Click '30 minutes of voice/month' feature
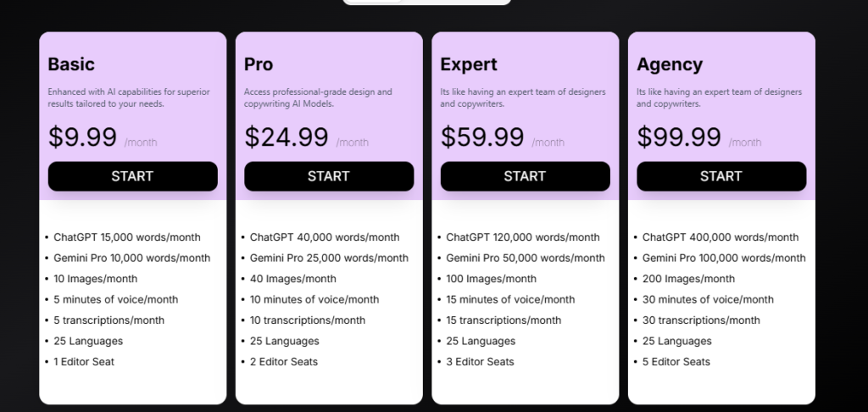Image resolution: width=868 pixels, height=412 pixels. tap(708, 299)
